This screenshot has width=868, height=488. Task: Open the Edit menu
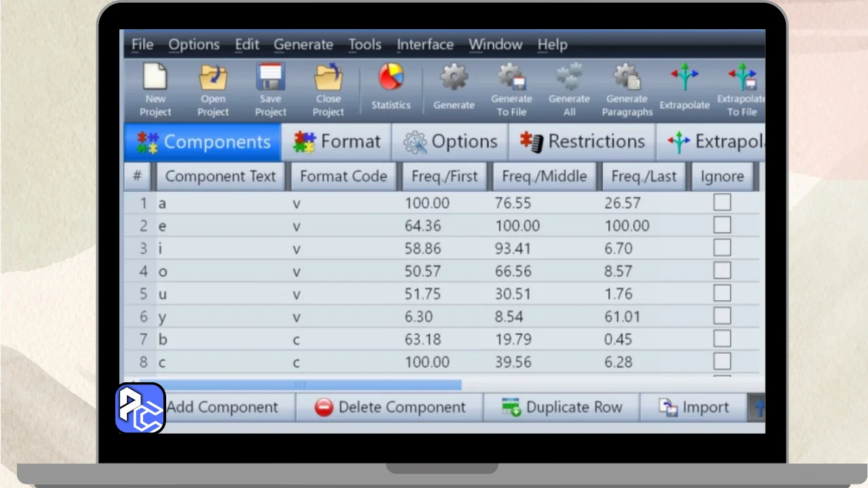pos(247,45)
